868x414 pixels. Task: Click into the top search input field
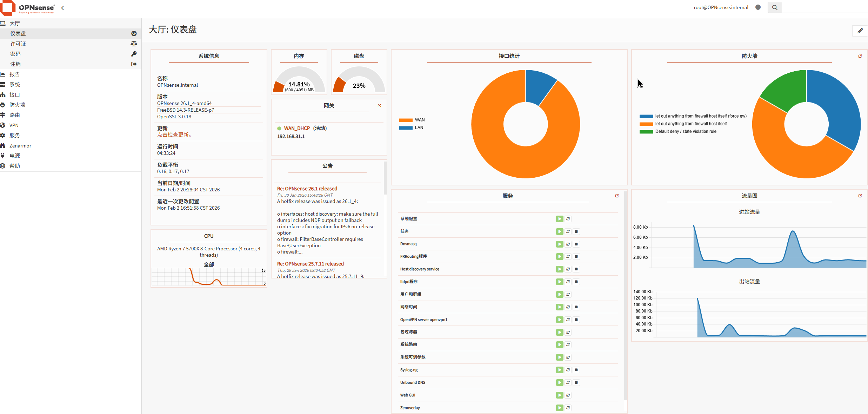tap(824, 7)
